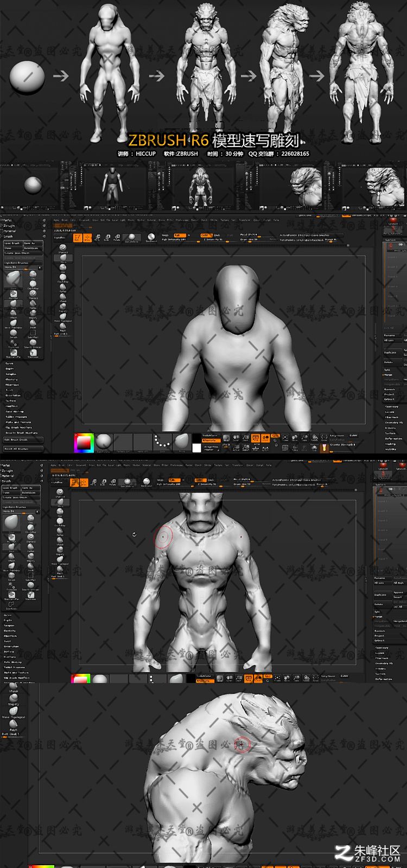This screenshot has height=868, width=407.
Task: Click Duplicate subtool button in faceless-model window
Action: [393, 353]
